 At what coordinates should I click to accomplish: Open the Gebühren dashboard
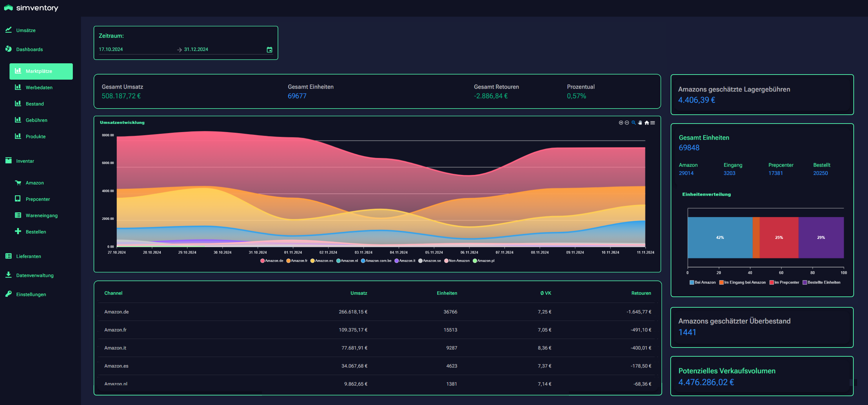36,120
